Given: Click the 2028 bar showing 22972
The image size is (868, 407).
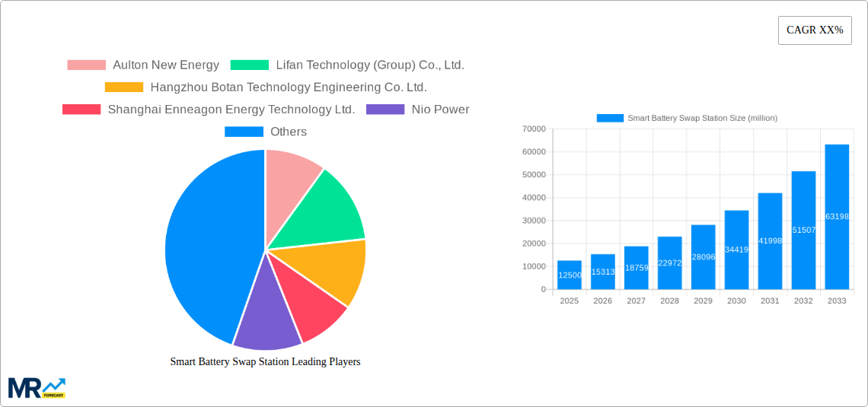Looking at the screenshot, I should [670, 262].
